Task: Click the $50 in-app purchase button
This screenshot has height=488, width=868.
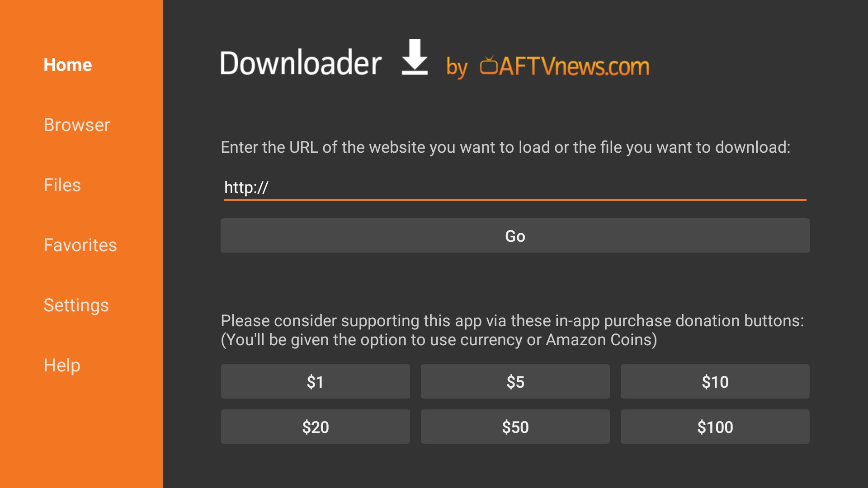Action: [x=514, y=426]
